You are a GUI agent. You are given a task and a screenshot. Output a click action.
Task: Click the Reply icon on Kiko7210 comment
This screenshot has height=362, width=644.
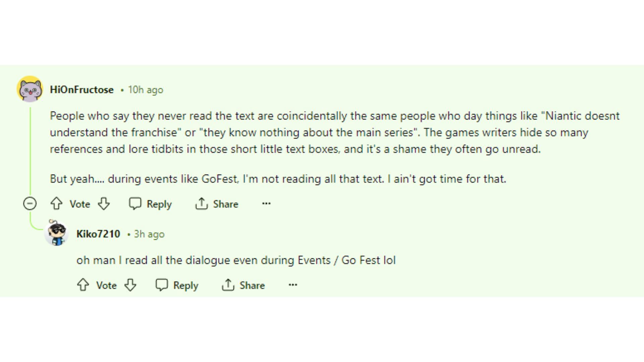162,285
